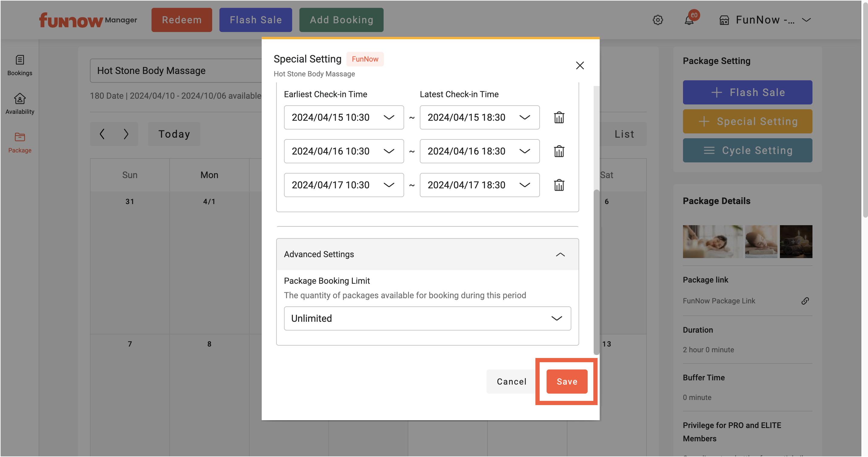Collapse the Advanced Settings section
Screen dimensions: 868x457
427,254
